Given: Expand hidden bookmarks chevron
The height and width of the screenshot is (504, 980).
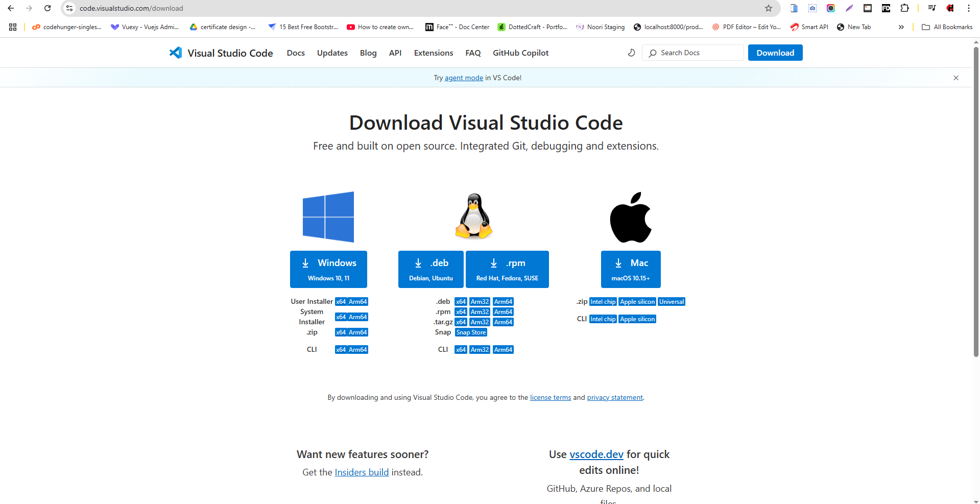Looking at the screenshot, I should pos(901,27).
